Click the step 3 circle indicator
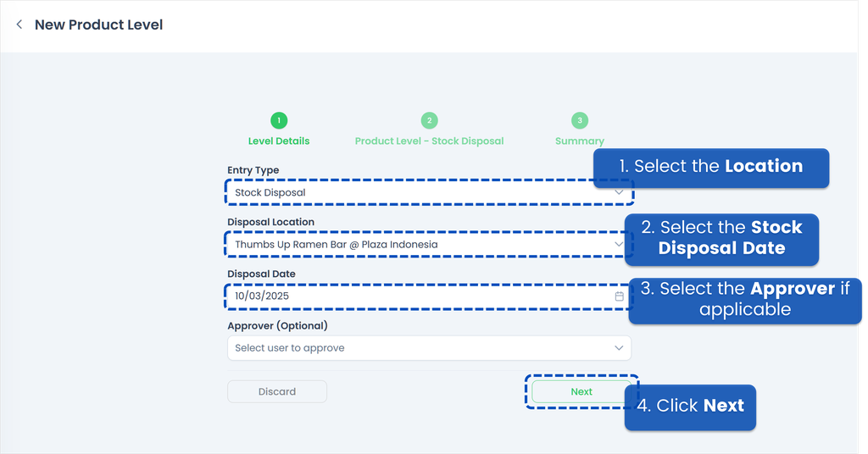Viewport: 868px width, 454px height. (x=579, y=121)
